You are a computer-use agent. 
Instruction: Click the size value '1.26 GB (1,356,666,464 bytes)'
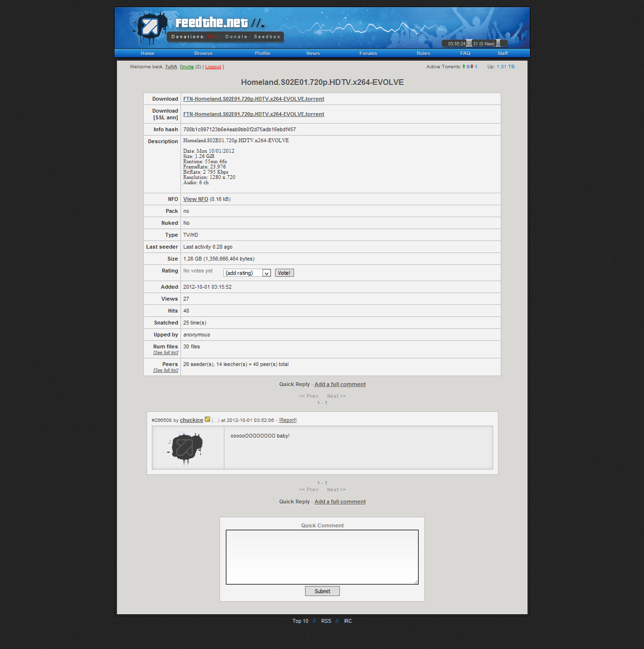click(219, 259)
